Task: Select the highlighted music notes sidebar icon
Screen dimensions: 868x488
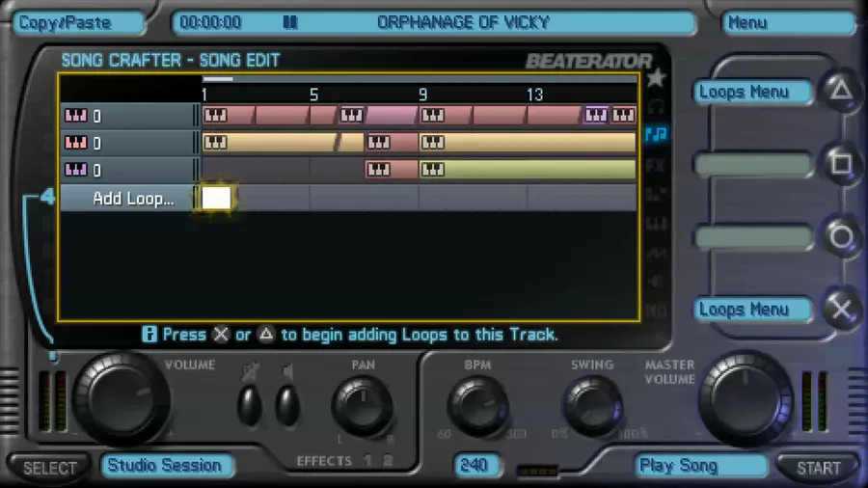Action: click(656, 134)
